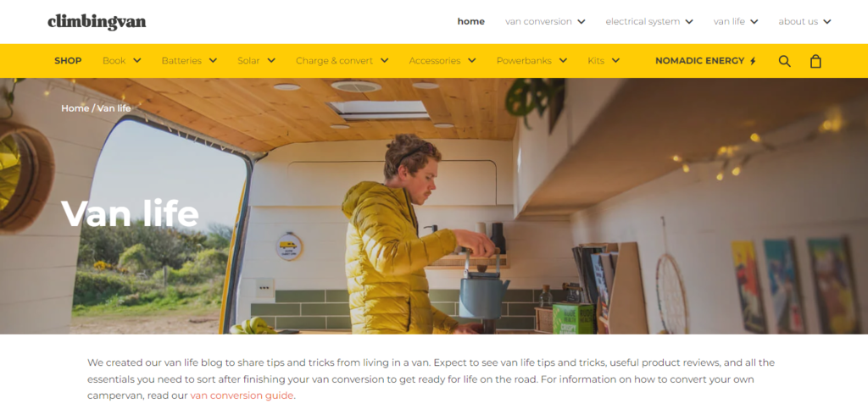The height and width of the screenshot is (420, 868).
Task: Expand the about us chevron
Action: 827,21
